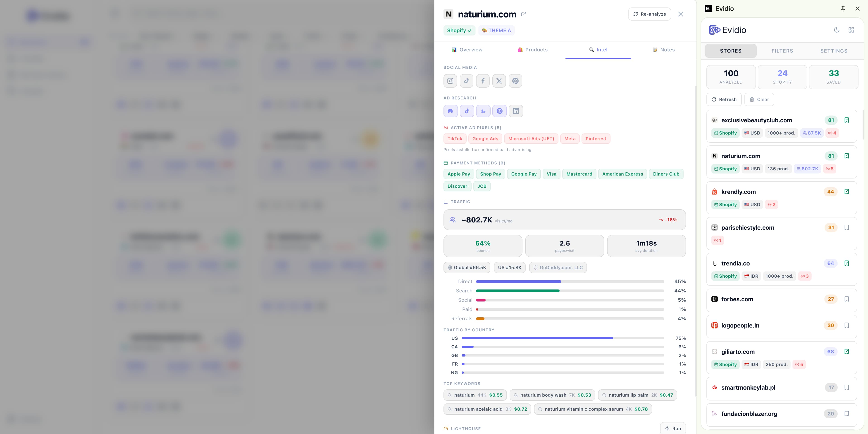Screen dimensions: 868x434
Task: Click the external link icon beside naturium.com
Action: [524, 14]
